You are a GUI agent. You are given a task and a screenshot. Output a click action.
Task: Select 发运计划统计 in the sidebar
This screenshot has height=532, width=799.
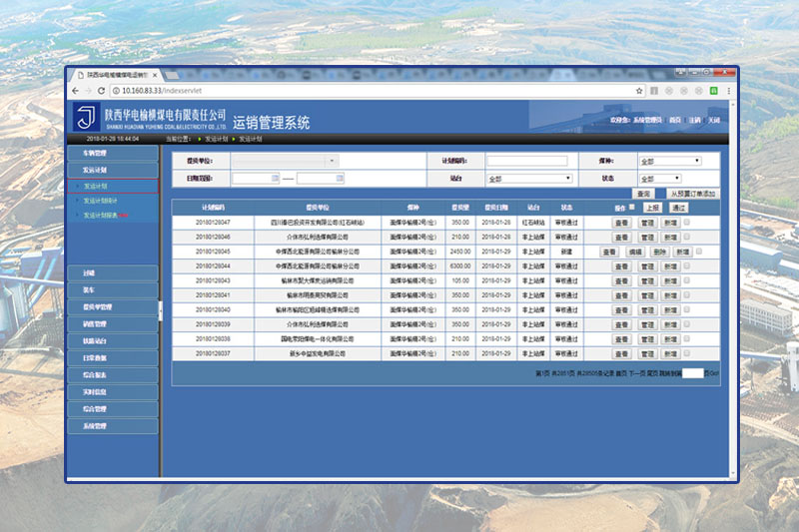coord(101,201)
